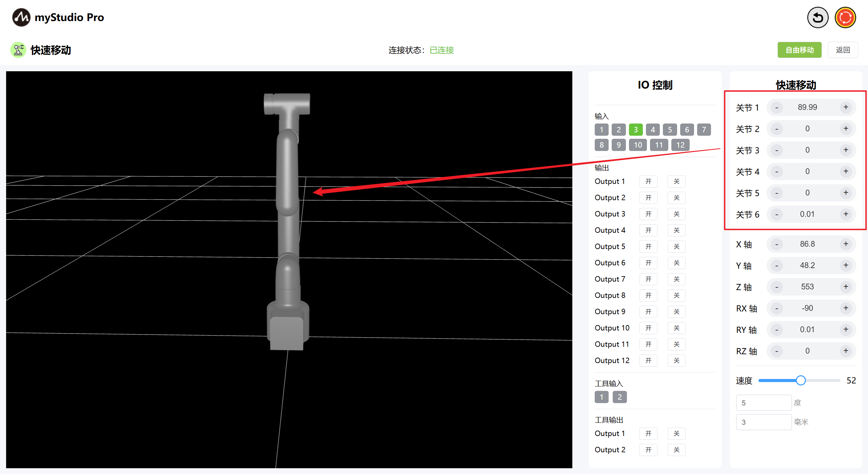Screen dimensions: 868x474
Task: Turn on tool output Output 2
Action: 648,450
